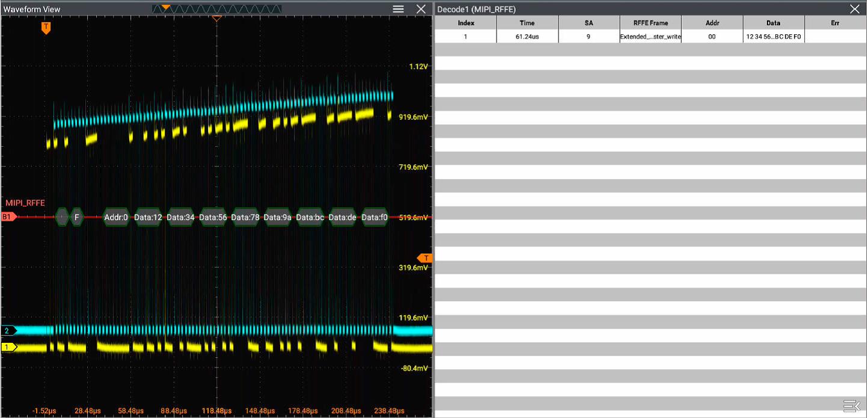Click the orange T trigger position marker at top-left

(x=46, y=28)
